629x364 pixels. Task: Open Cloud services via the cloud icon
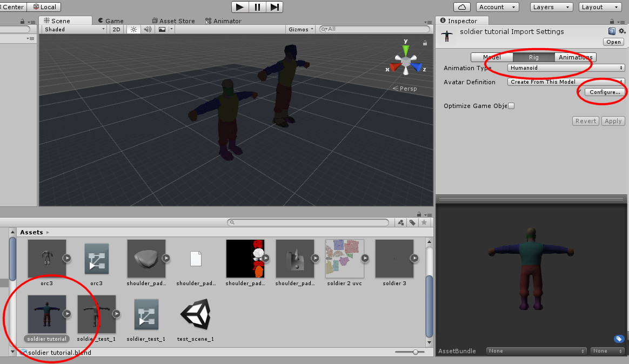[x=461, y=7]
